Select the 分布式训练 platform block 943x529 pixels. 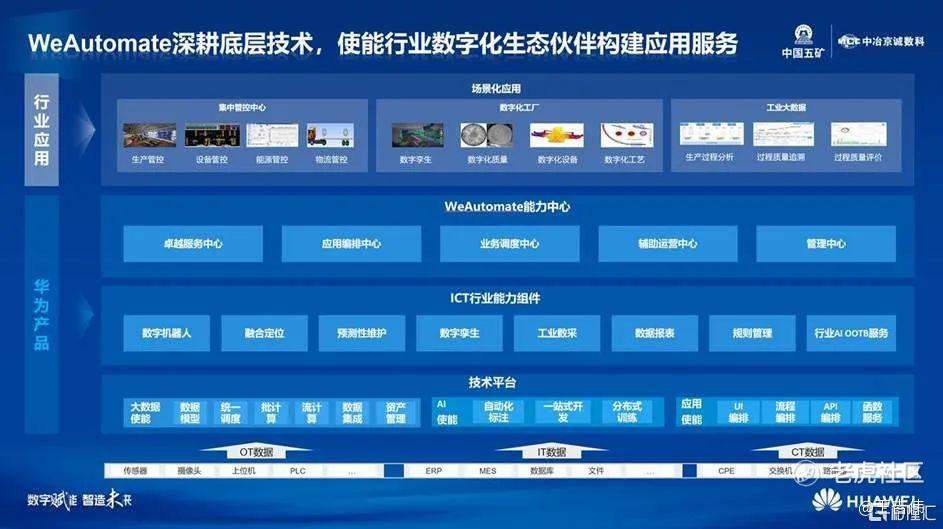[x=627, y=412]
